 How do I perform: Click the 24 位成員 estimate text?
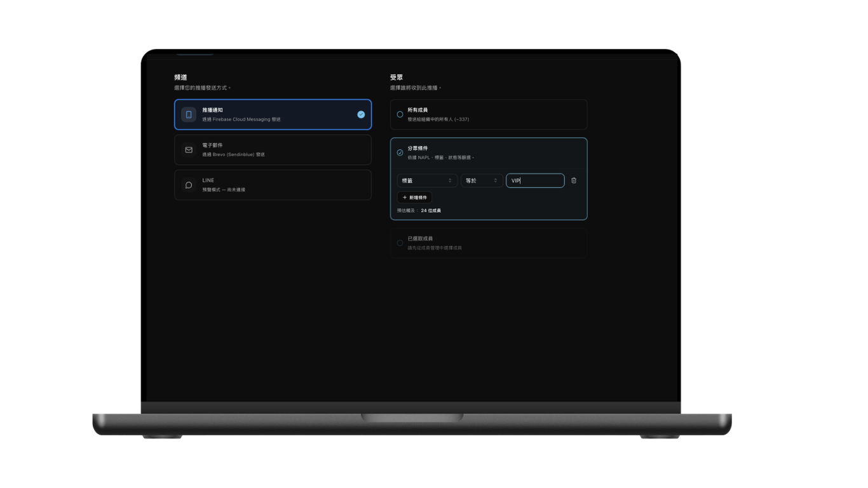431,210
